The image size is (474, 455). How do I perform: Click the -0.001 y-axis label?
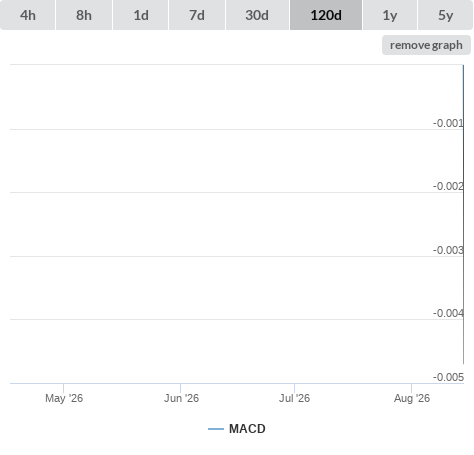(448, 123)
